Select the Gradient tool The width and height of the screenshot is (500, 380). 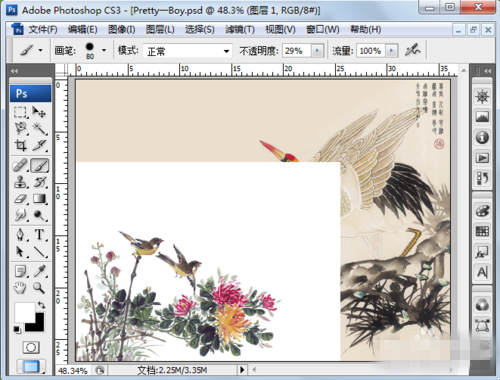click(x=39, y=199)
